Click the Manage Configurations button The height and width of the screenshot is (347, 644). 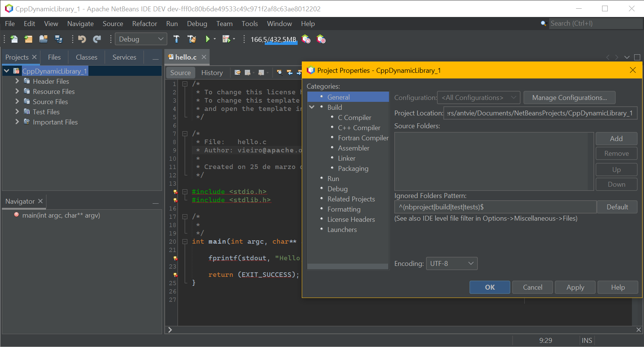tap(569, 98)
